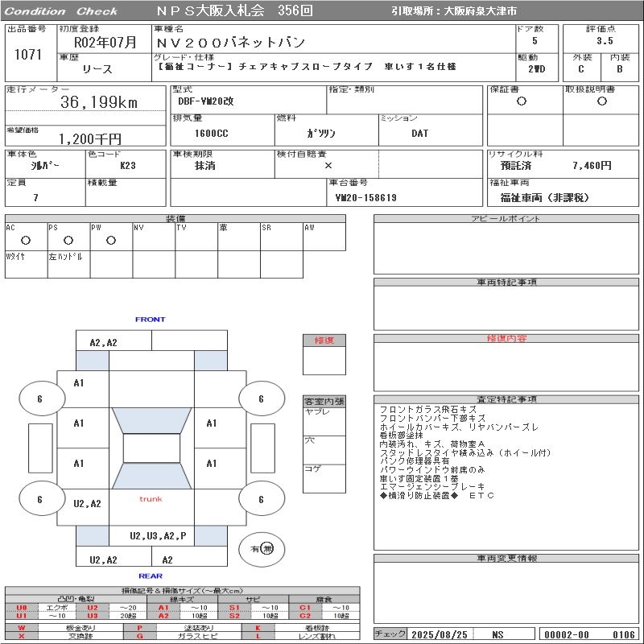Click the Condition Check header title

pos(60,11)
